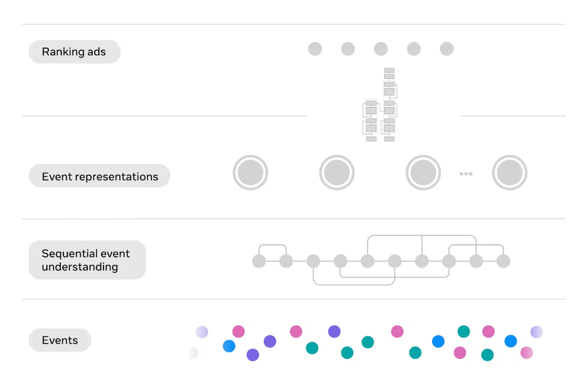
Task: Select the third ringed event representation circle
Action: (423, 173)
